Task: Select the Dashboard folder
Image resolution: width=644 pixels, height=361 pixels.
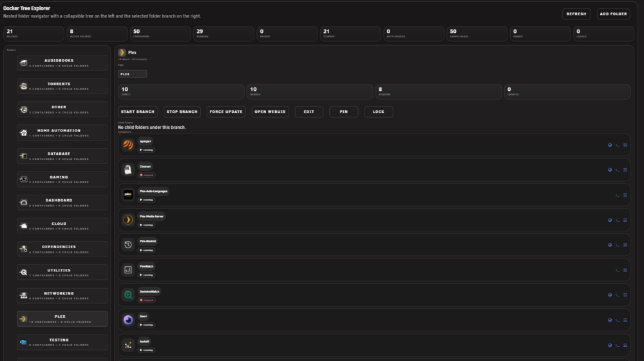Action: click(x=62, y=202)
